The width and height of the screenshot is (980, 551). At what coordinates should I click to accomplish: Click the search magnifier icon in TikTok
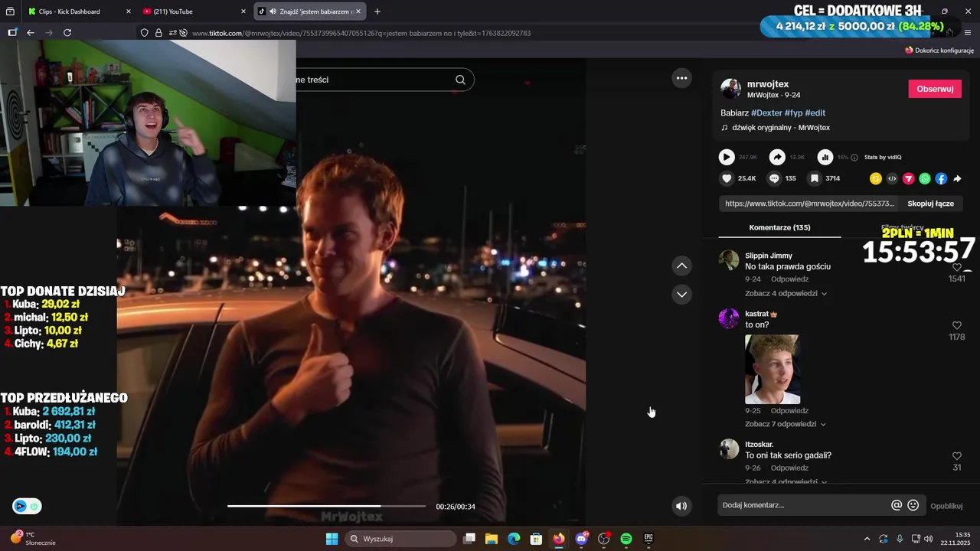pyautogui.click(x=460, y=80)
